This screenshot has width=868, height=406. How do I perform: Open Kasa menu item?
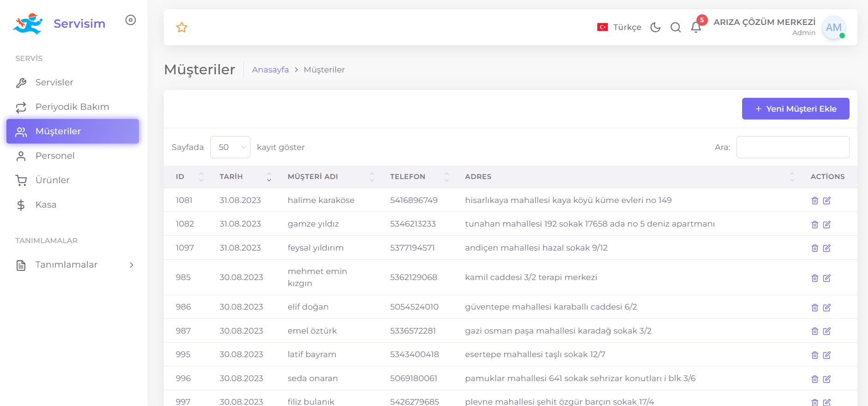[x=72, y=205]
